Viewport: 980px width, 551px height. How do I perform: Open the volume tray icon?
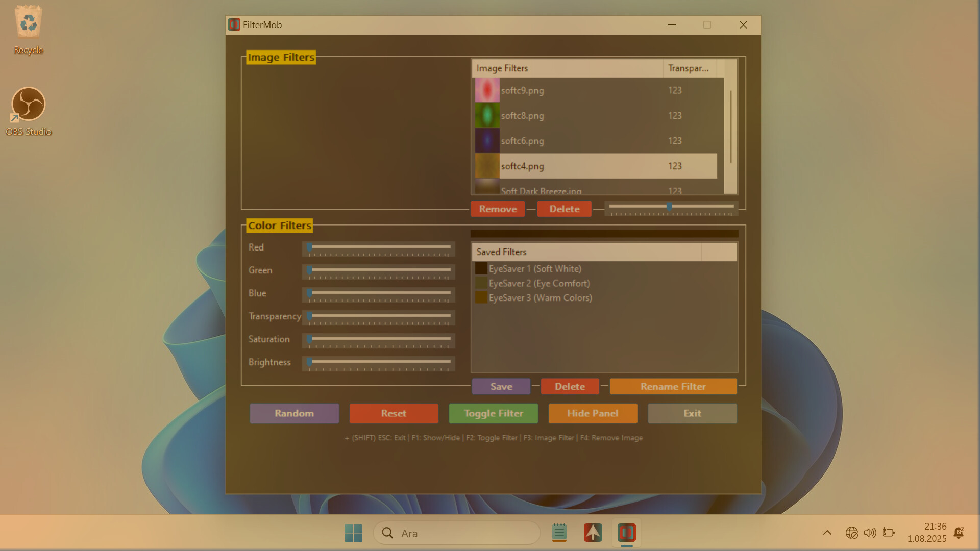870,533
